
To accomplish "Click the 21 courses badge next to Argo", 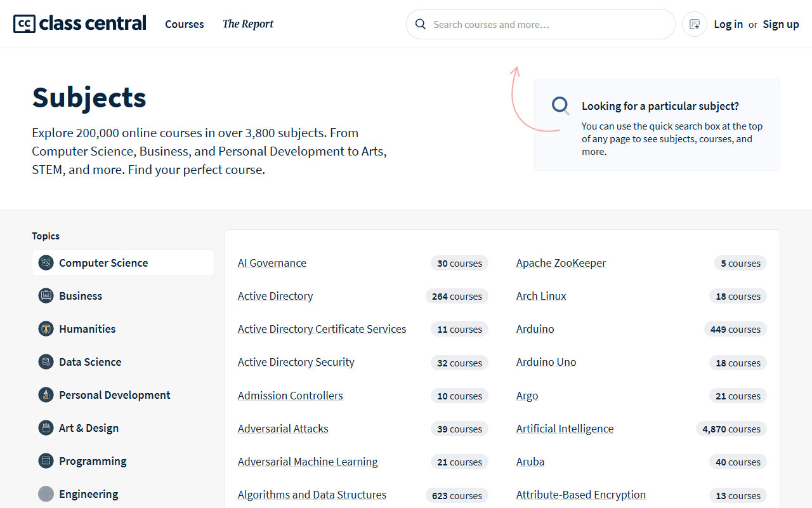I will pos(738,396).
